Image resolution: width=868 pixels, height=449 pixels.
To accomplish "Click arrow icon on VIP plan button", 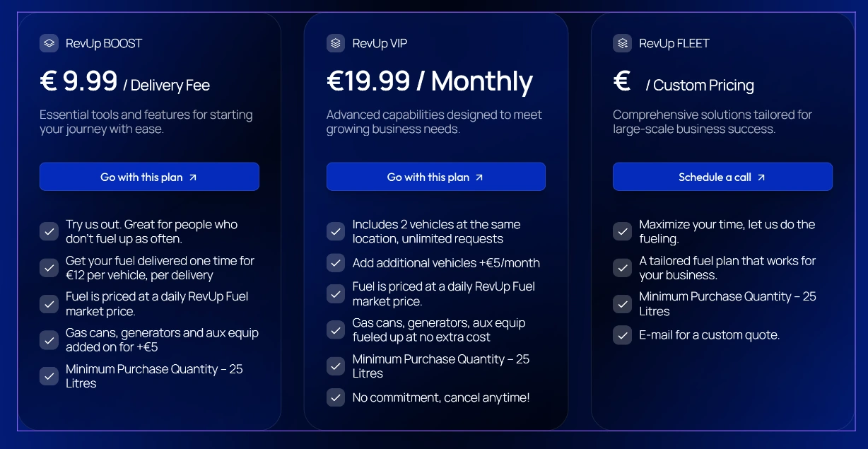I will [479, 177].
